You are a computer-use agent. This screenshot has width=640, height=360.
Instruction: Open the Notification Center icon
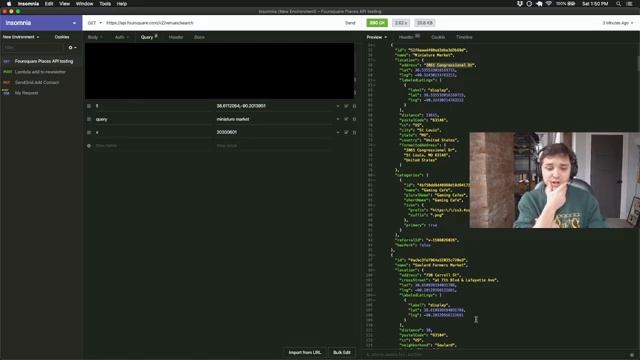629,4
